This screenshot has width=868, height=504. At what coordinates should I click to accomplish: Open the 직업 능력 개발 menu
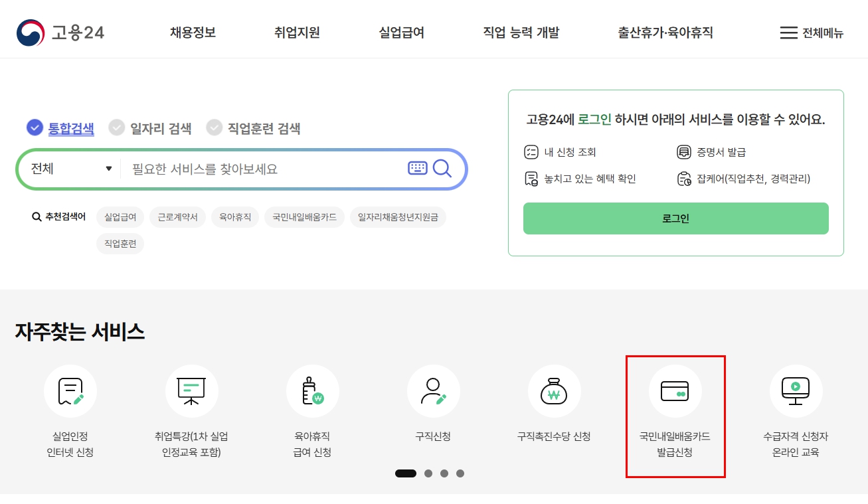[521, 33]
